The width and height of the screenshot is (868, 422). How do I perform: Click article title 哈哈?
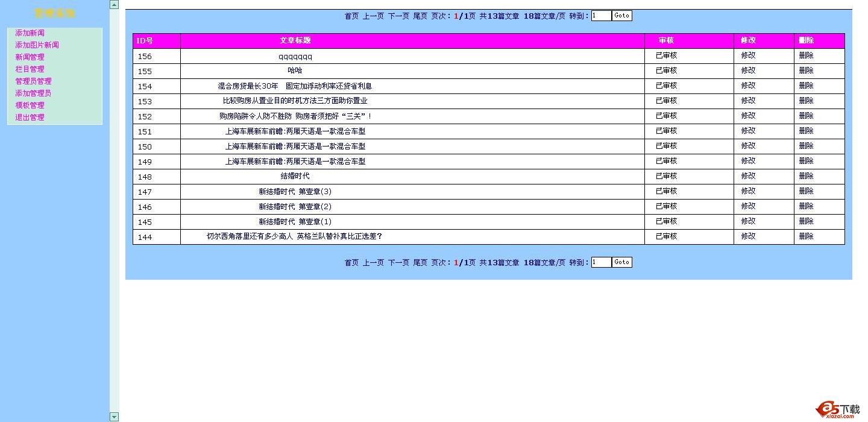[295, 71]
